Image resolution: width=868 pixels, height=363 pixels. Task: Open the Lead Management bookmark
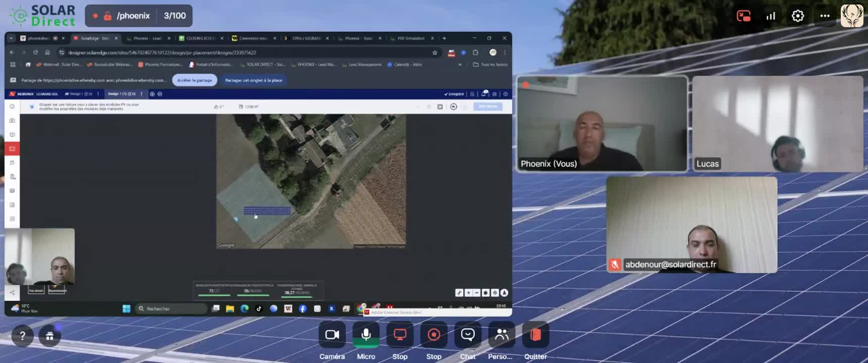point(362,65)
